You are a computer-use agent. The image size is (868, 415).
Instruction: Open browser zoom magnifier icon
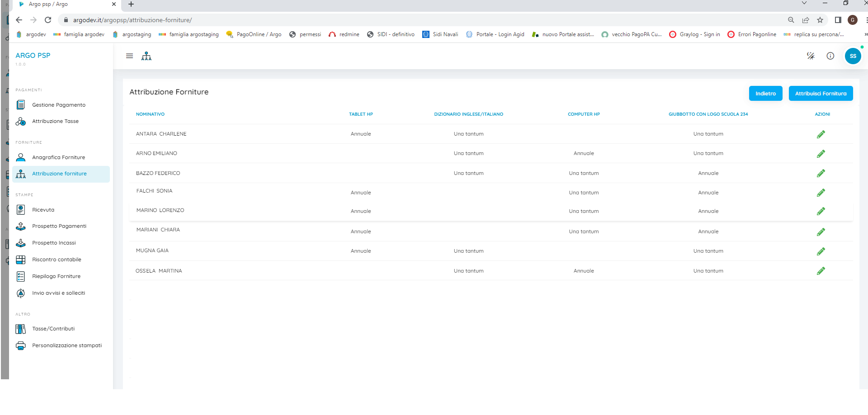[791, 20]
